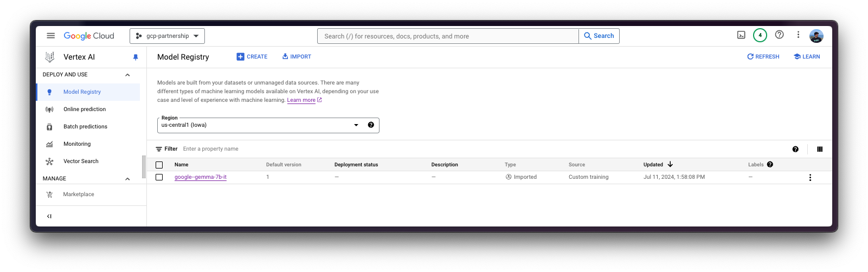The image size is (868, 272).
Task: Select the google--gemma-7b-it row checkbox
Action: pyautogui.click(x=159, y=177)
